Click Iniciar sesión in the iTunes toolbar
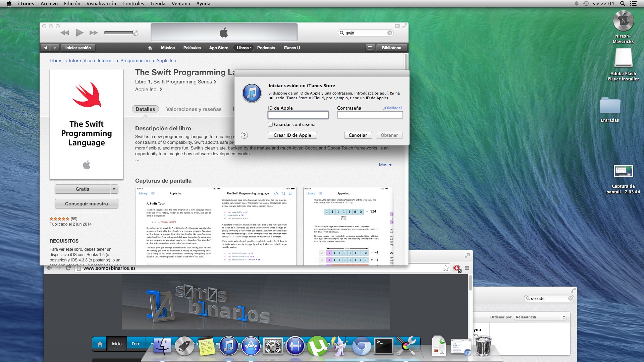This screenshot has width=644, height=362. [x=78, y=48]
